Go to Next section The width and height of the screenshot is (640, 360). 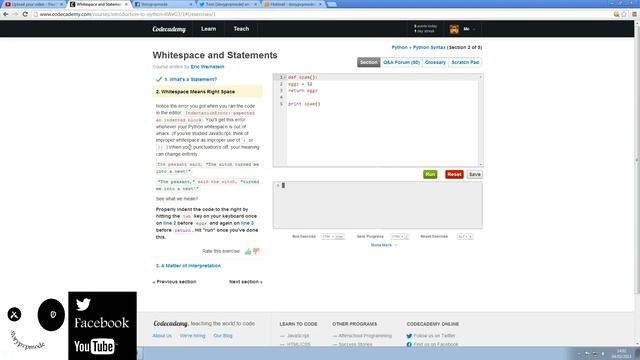tap(246, 282)
